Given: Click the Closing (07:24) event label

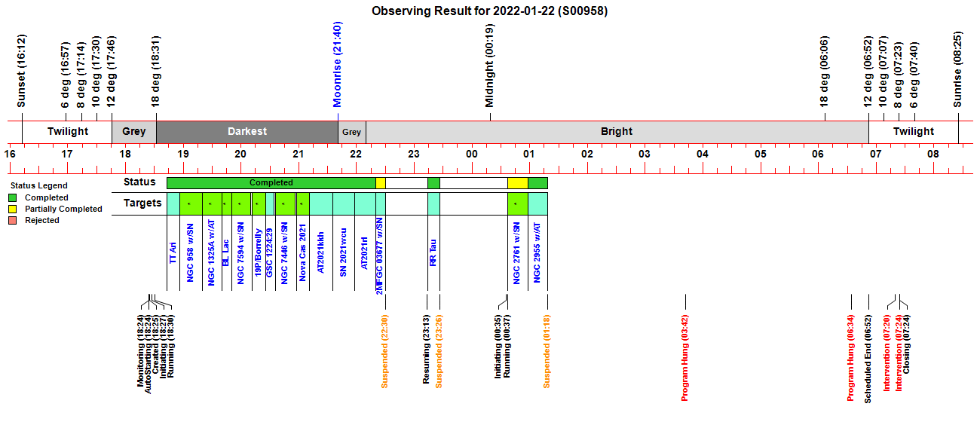Looking at the screenshot, I should coord(907,344).
